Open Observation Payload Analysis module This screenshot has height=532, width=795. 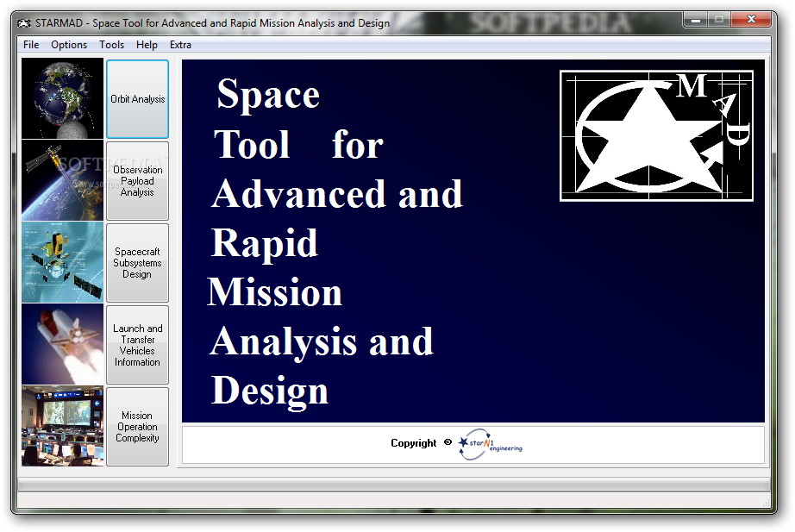[x=137, y=180]
